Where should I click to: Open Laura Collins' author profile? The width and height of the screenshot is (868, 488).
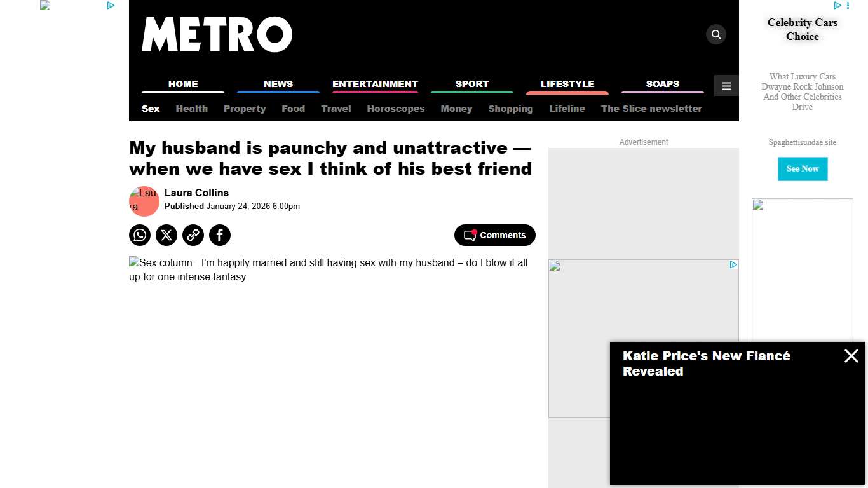click(x=196, y=193)
